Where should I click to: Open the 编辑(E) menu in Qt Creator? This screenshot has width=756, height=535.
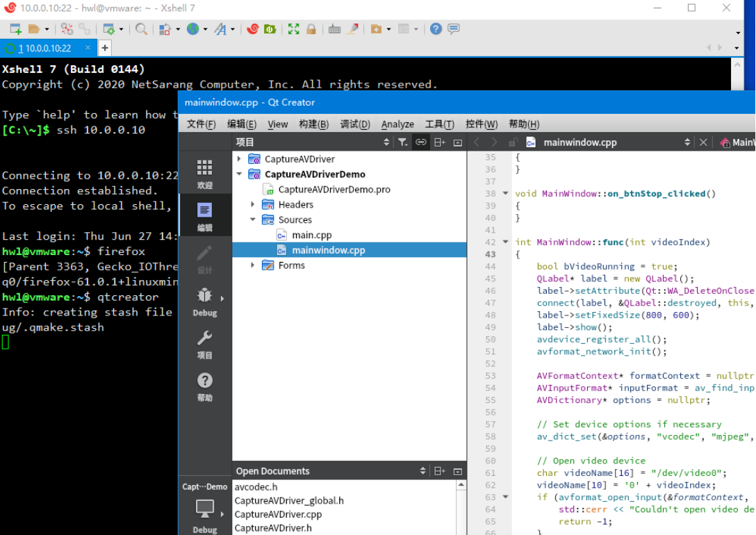(242, 124)
